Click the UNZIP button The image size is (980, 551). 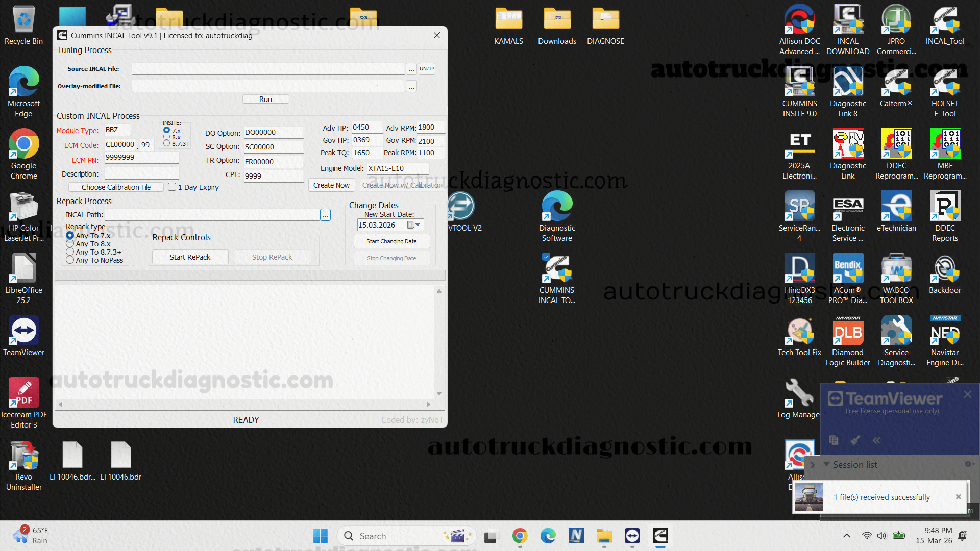coord(427,68)
